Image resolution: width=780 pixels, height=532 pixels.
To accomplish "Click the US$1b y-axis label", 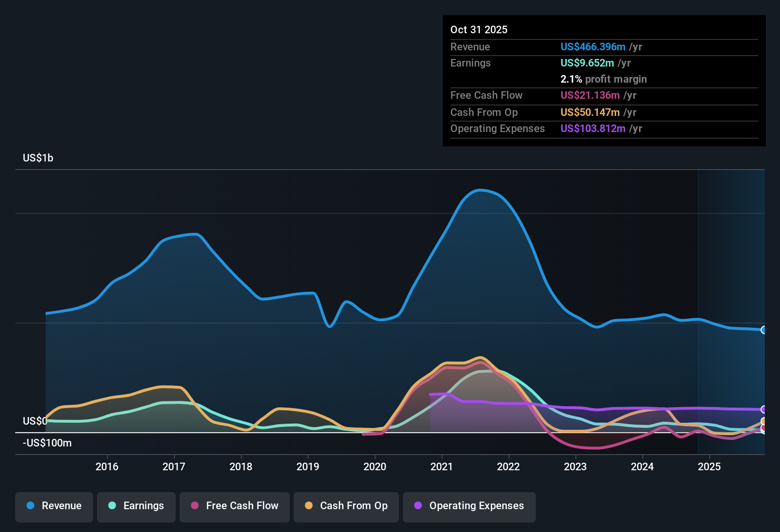I will point(38,158).
